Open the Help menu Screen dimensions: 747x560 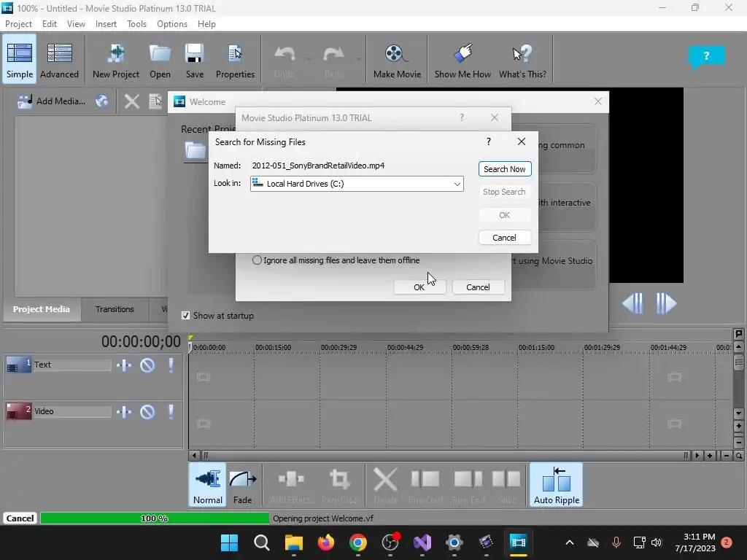[x=206, y=24]
